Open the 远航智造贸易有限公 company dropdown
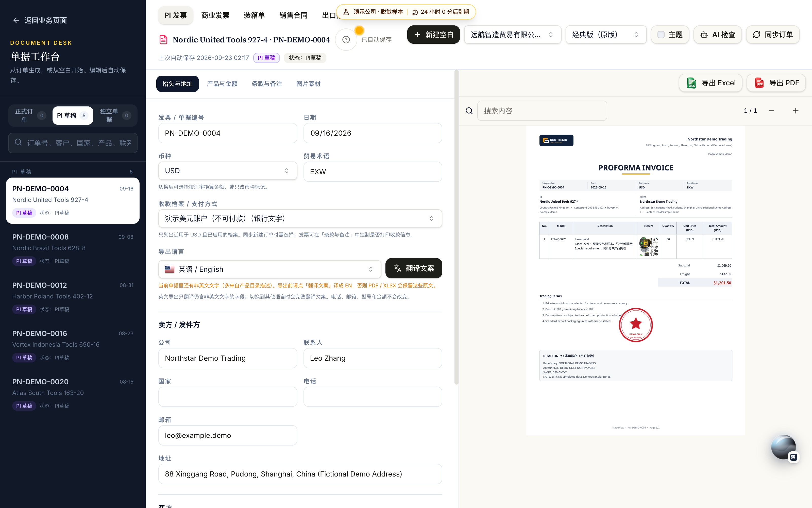The width and height of the screenshot is (812, 508). click(512, 35)
